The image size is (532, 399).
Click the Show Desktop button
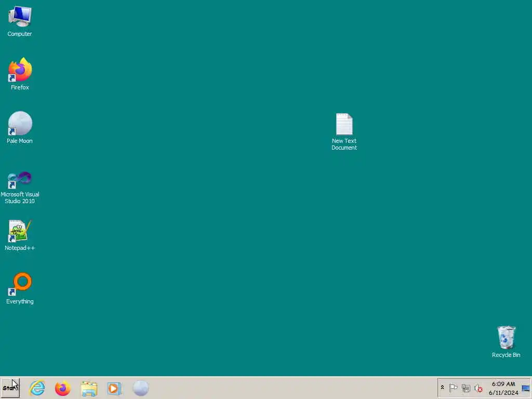click(x=526, y=388)
